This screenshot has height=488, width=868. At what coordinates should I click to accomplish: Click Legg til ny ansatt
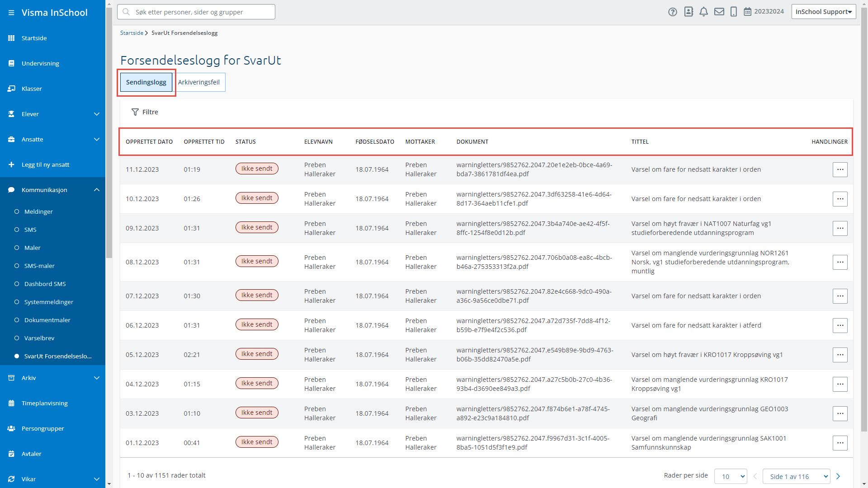[45, 164]
